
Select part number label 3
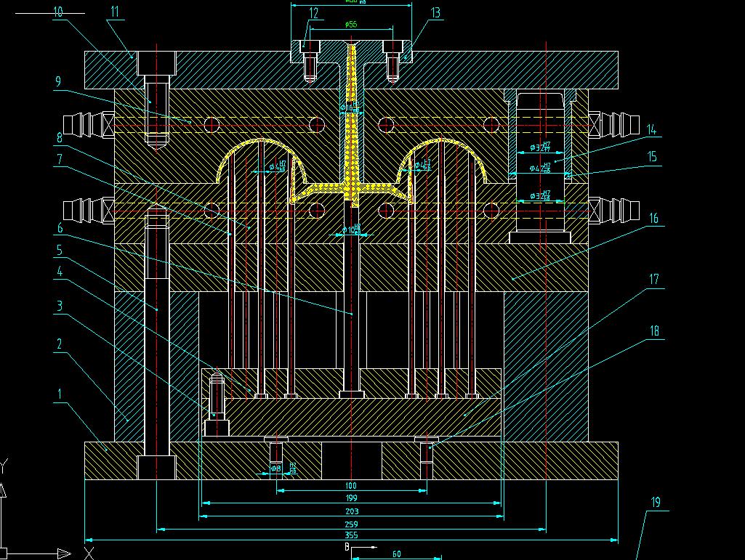60,305
